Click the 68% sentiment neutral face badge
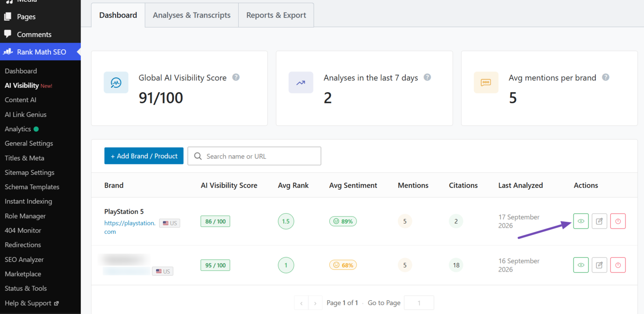Screen dimensions: 644x314 [x=343, y=265]
